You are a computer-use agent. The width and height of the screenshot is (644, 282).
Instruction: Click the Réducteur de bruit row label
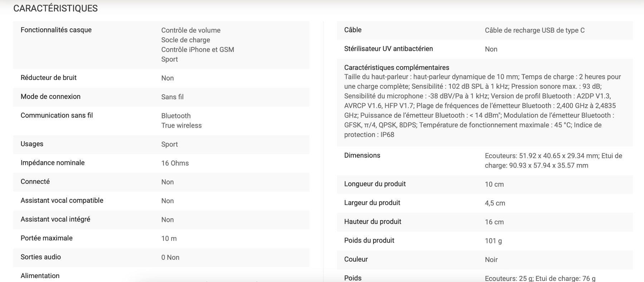click(49, 77)
